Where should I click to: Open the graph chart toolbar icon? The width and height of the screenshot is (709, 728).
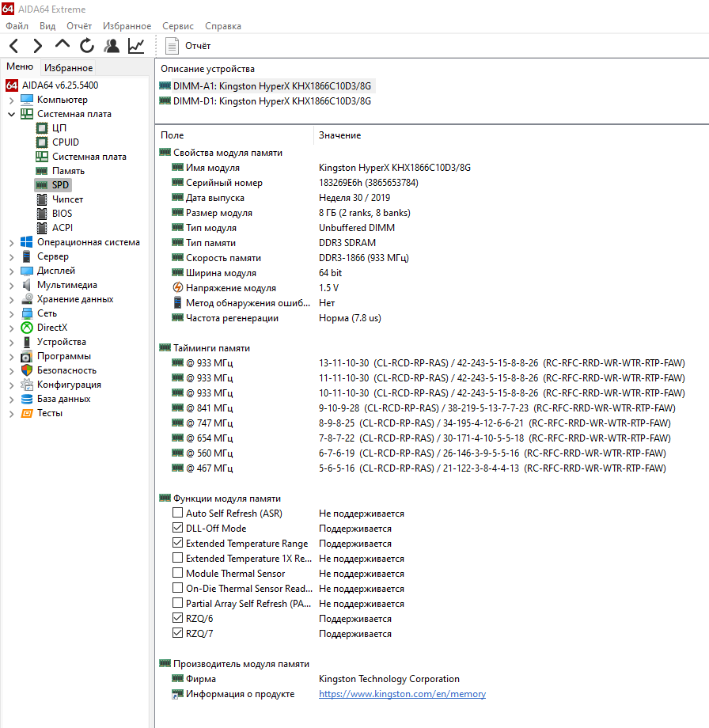point(136,46)
